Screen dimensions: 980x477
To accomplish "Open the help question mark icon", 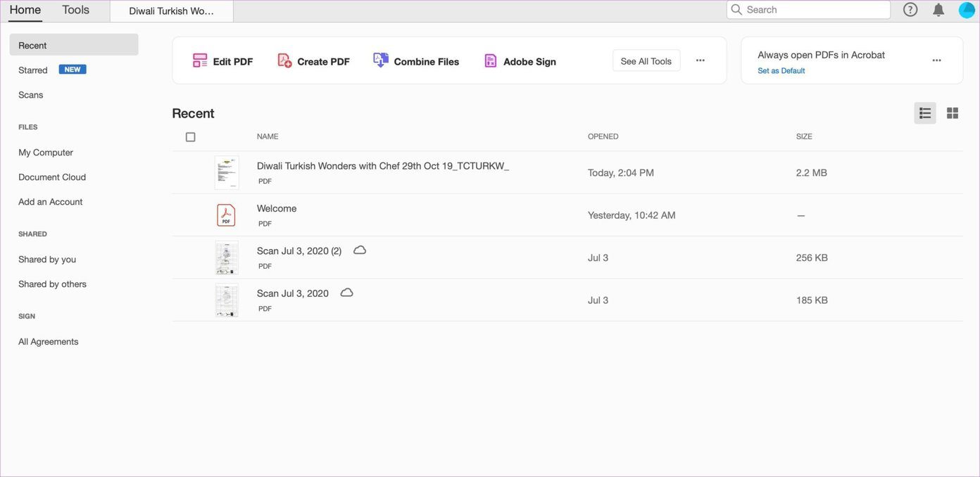I will 910,9.
